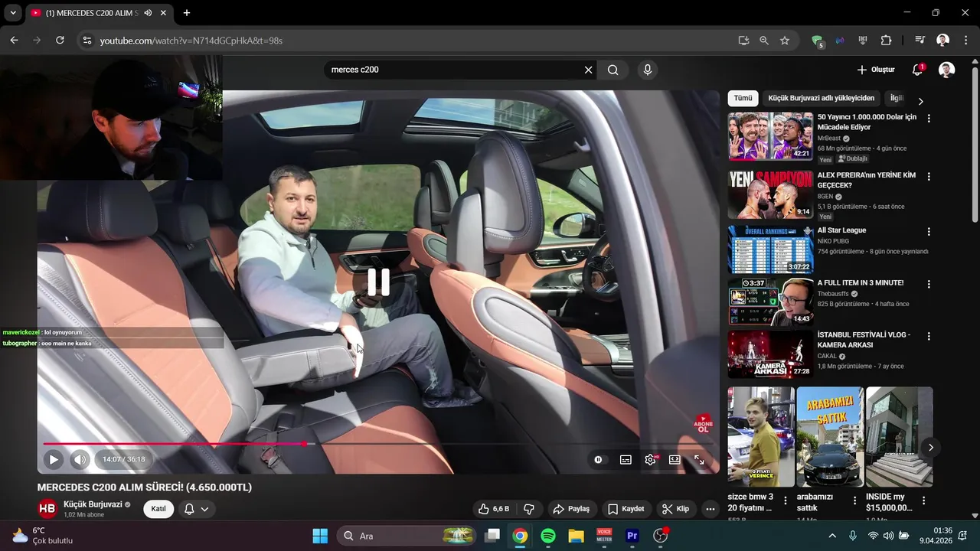980x551 pixels.
Task: Click the install app icon in address bar
Action: pos(743,41)
